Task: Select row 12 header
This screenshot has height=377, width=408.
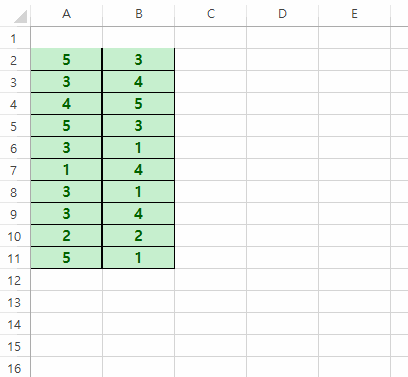Action: (15, 280)
